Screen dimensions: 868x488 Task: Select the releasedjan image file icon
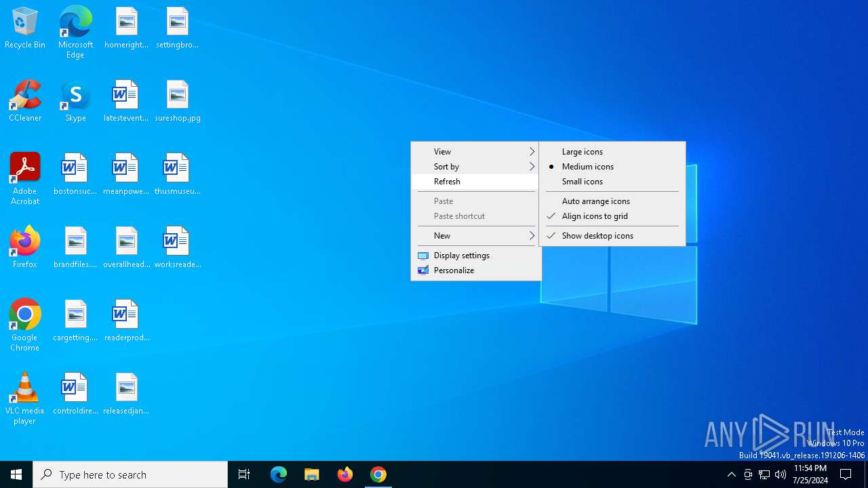(x=126, y=394)
